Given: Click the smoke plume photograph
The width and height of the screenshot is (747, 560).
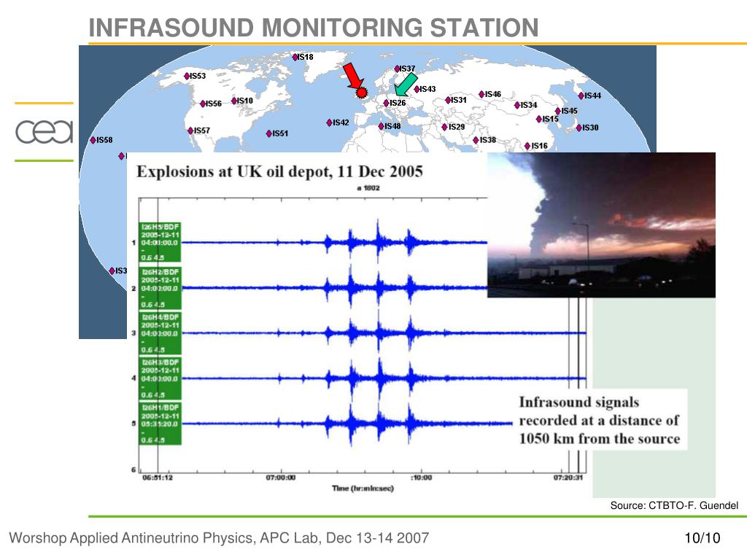Looking at the screenshot, I should 601,225.
